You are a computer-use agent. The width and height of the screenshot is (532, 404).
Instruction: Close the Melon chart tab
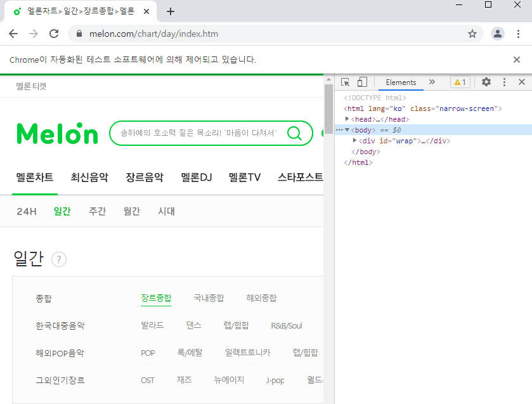[x=146, y=11]
